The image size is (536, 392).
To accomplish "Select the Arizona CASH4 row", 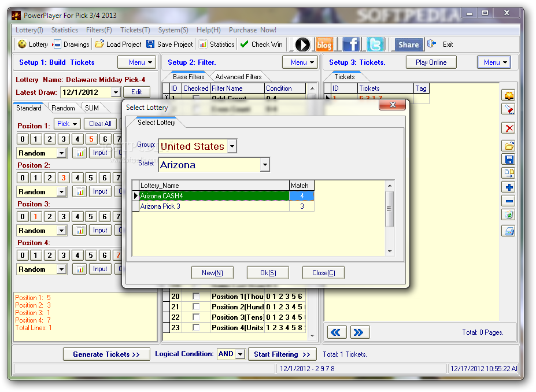I will (x=223, y=196).
